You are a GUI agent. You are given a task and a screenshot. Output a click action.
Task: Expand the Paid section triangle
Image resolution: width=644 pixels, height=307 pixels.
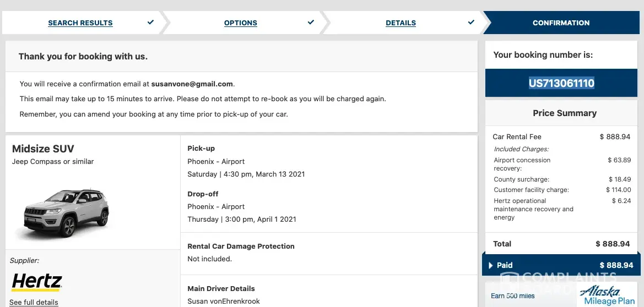[x=490, y=265]
